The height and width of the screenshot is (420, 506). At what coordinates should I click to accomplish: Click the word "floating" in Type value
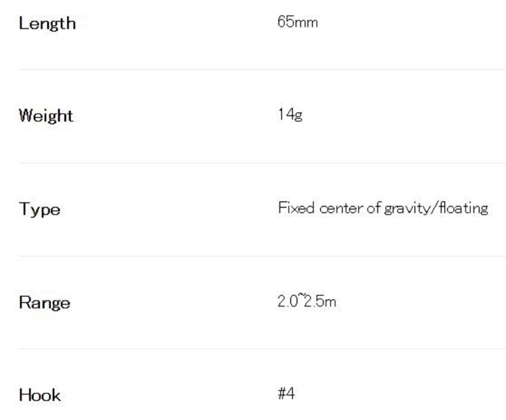coord(464,208)
